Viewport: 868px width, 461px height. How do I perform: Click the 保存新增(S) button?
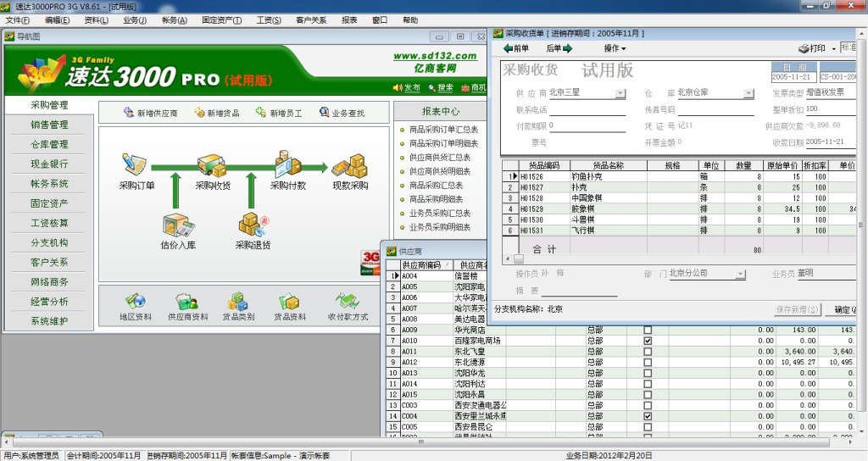(797, 309)
